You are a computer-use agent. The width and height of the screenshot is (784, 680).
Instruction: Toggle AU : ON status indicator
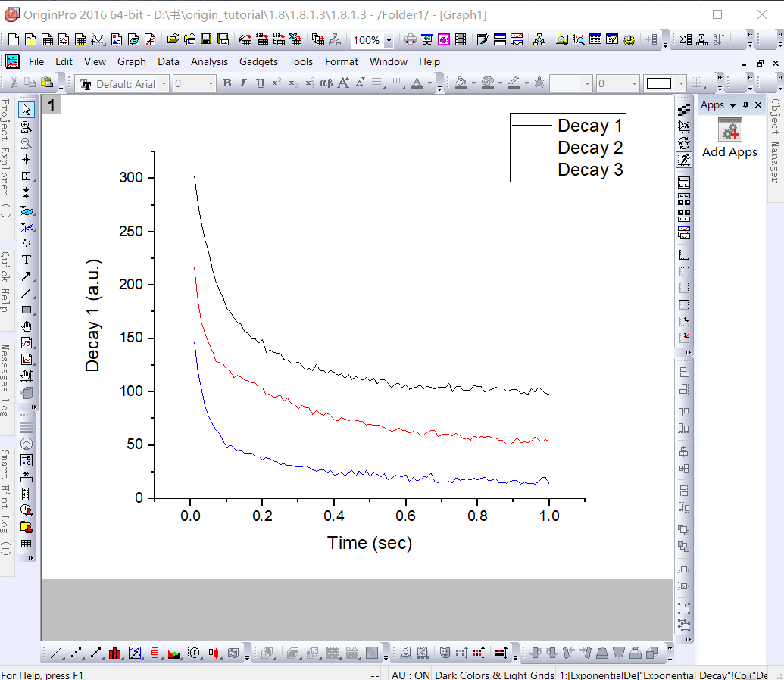point(411,675)
